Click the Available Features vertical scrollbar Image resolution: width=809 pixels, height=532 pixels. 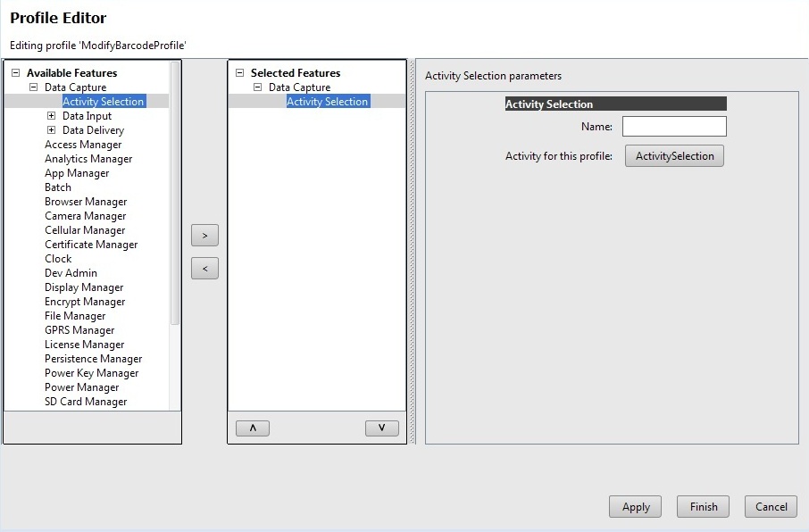[x=175, y=196]
